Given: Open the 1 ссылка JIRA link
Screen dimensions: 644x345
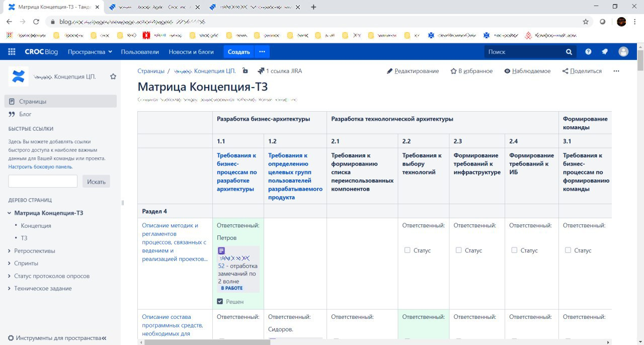Looking at the screenshot, I should [280, 71].
